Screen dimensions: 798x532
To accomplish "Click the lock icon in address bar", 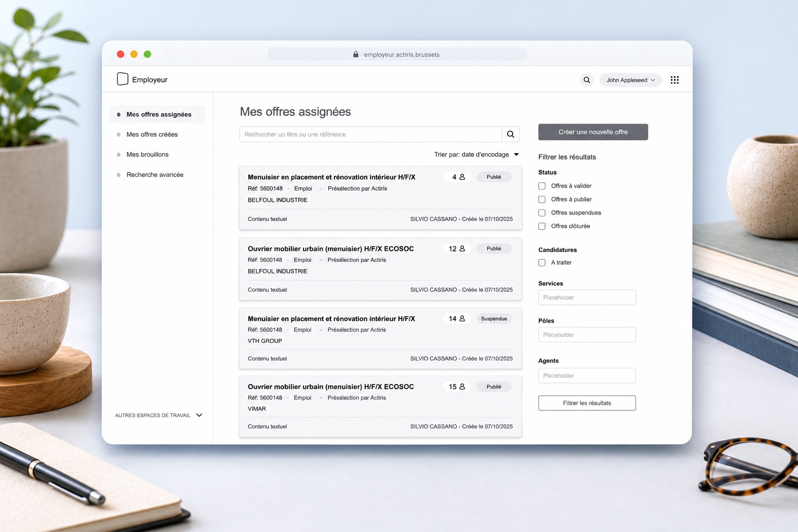I will (356, 55).
